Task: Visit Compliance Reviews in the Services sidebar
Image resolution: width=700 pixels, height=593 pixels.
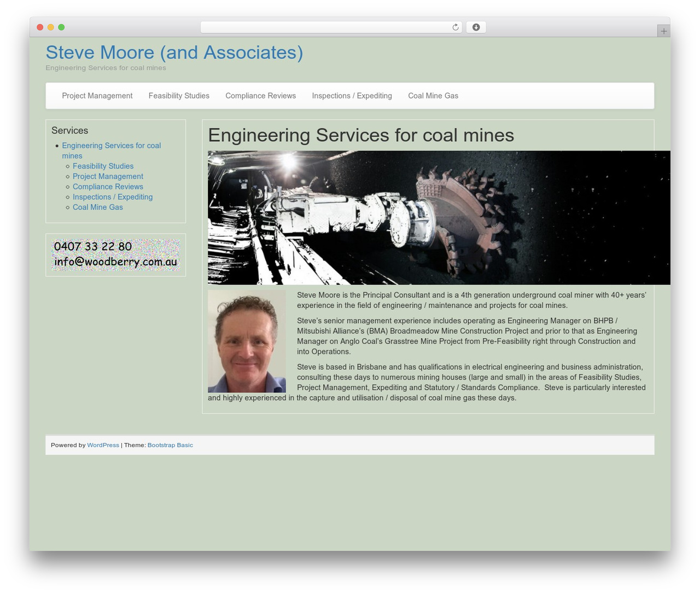Action: [108, 187]
